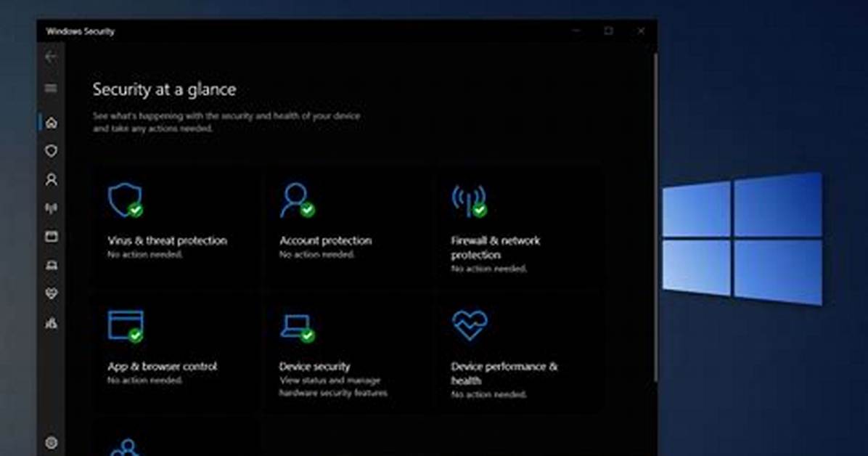Screen dimensions: 868x456
Task: Open App & browser control tile label
Action: pos(162,366)
